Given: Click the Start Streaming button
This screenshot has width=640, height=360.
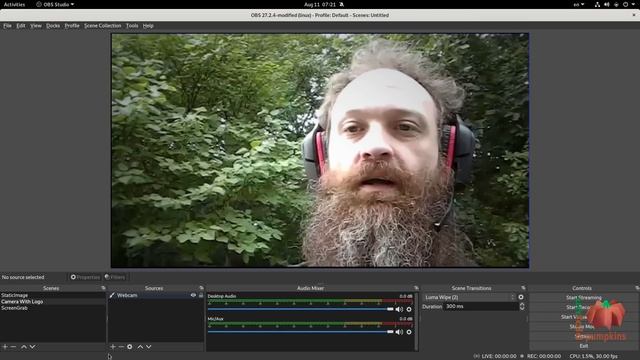Looking at the screenshot, I should 584,298.
